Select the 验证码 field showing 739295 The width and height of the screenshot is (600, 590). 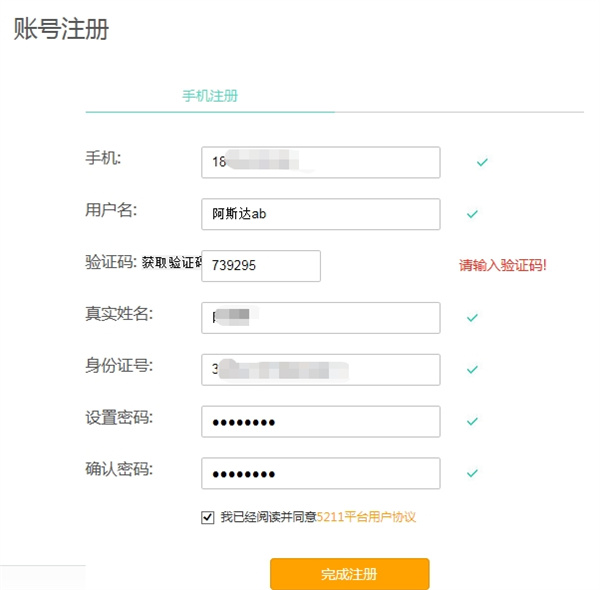pyautogui.click(x=262, y=266)
